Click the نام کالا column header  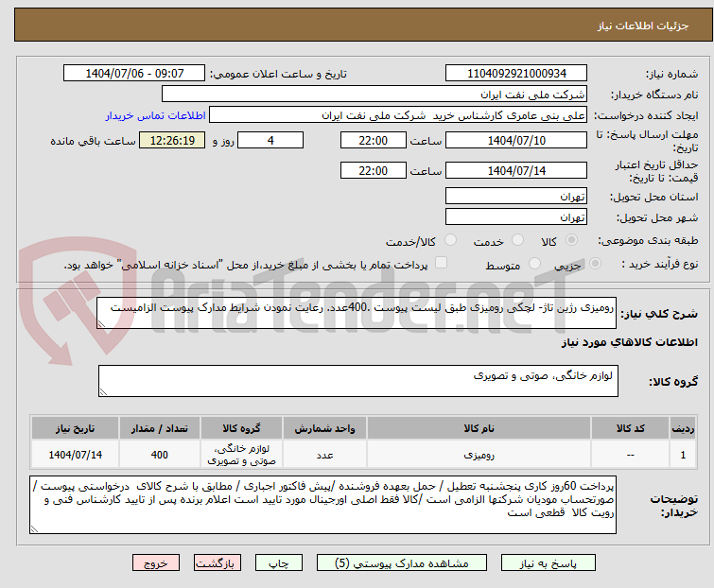point(479,428)
